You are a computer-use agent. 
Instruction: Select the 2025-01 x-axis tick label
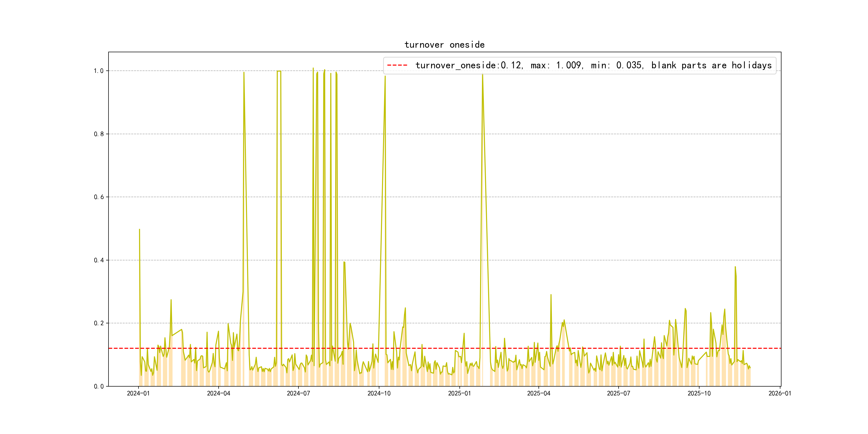click(459, 394)
